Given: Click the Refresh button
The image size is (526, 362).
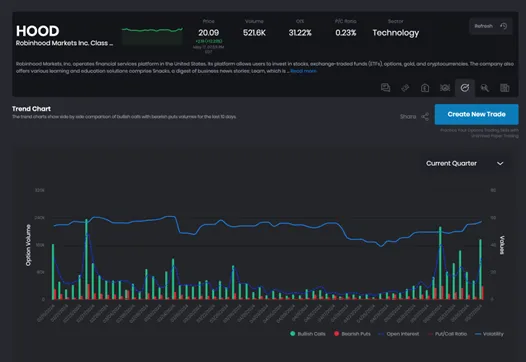Looking at the screenshot, I should pos(490,26).
